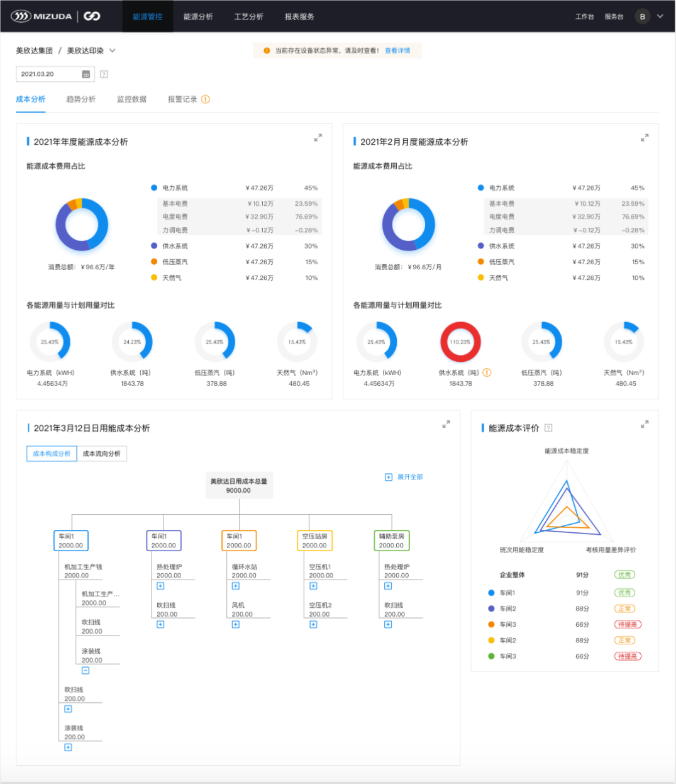
Task: Select the 成本分析 sub-tab
Action: (30, 99)
